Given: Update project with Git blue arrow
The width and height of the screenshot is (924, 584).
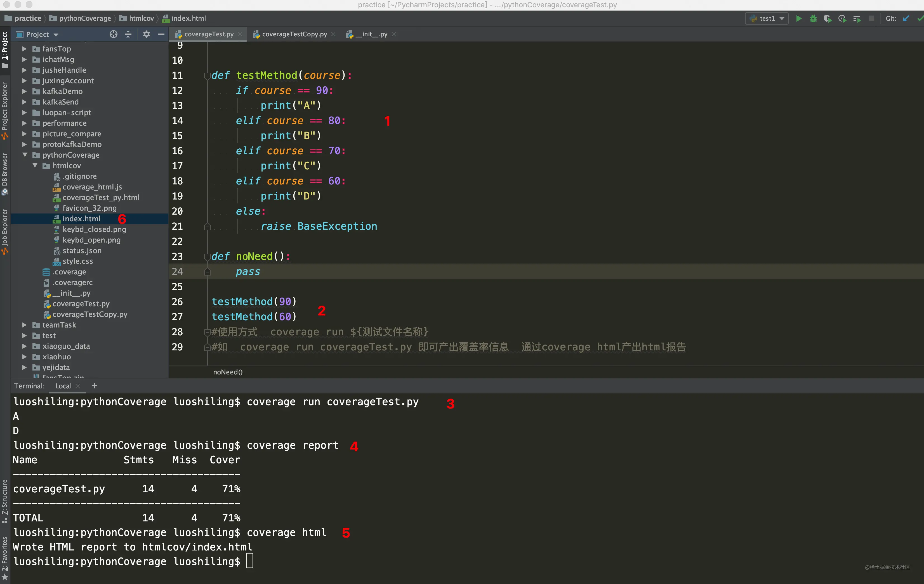Looking at the screenshot, I should (906, 18).
